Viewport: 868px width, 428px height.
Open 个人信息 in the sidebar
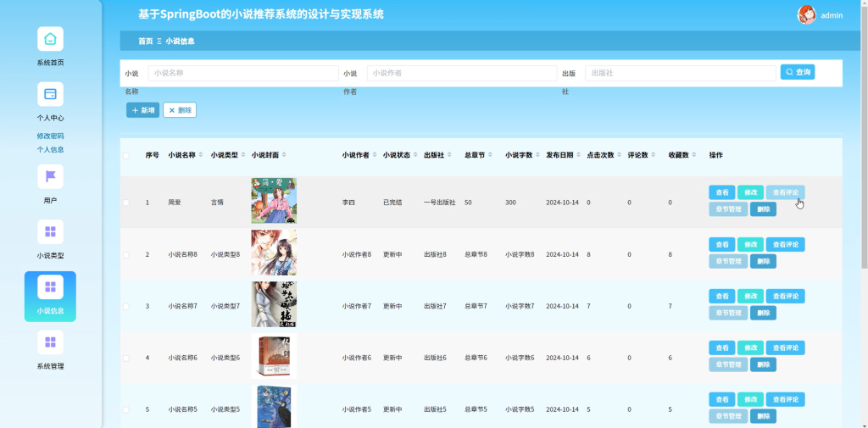pyautogui.click(x=50, y=149)
